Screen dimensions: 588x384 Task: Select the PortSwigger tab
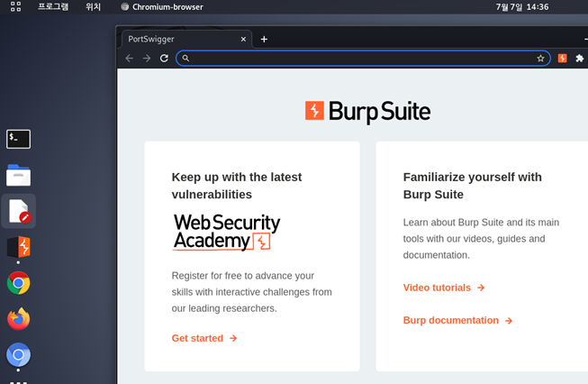click(186, 39)
